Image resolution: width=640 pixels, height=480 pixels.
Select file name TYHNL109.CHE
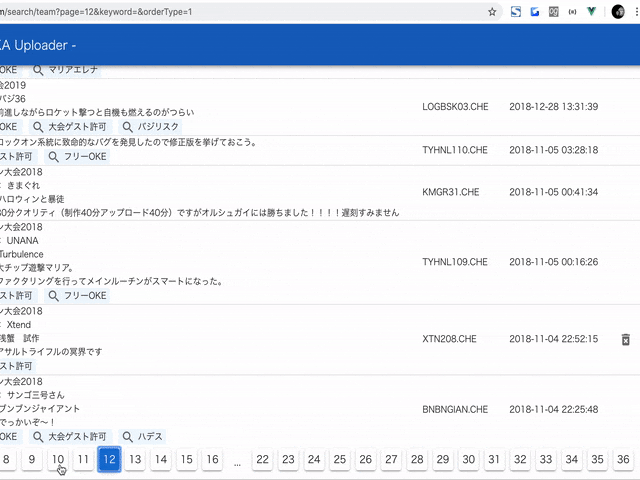pos(455,262)
